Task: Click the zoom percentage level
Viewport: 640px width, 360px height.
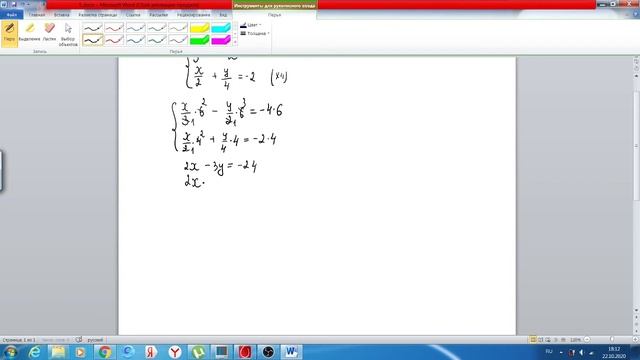Action: 576,340
